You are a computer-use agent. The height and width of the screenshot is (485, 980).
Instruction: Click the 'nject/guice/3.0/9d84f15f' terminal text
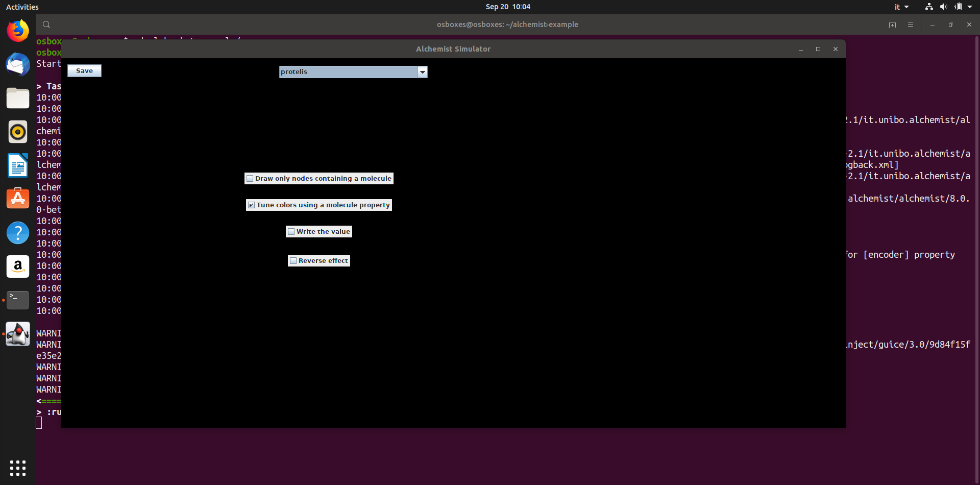pyautogui.click(x=908, y=345)
